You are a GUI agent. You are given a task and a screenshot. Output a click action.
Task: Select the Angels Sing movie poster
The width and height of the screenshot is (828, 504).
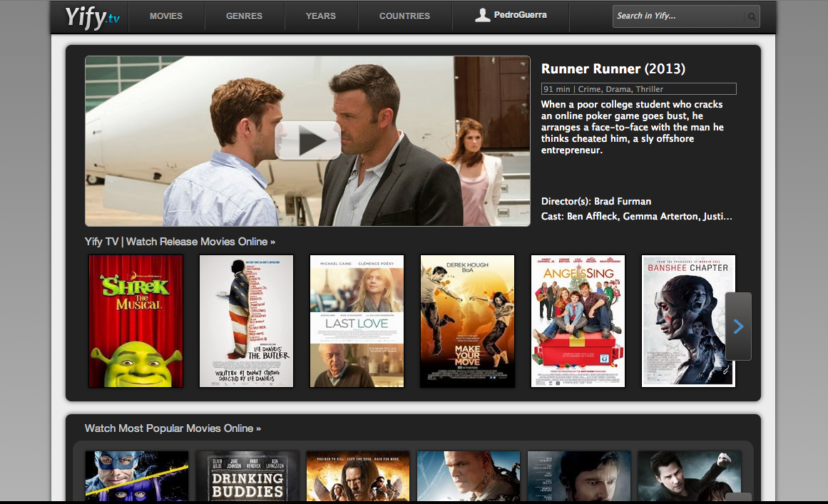[578, 321]
